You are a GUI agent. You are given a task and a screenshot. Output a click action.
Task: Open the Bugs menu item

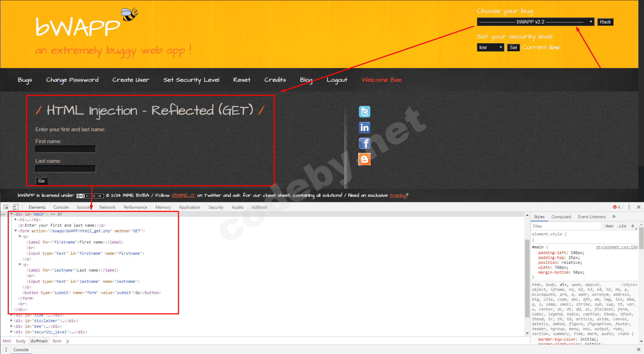tap(25, 80)
